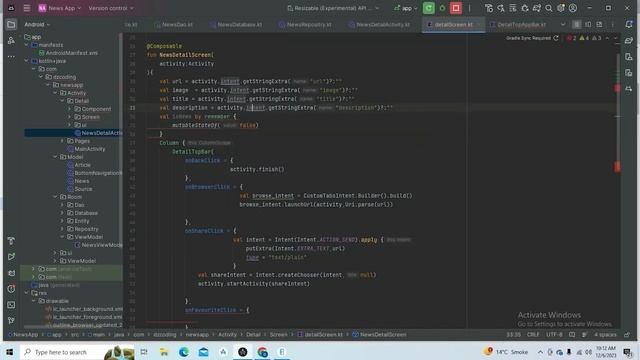The height and width of the screenshot is (360, 640).
Task: Show more tool windows via the ellipsis
Action: pos(11,56)
